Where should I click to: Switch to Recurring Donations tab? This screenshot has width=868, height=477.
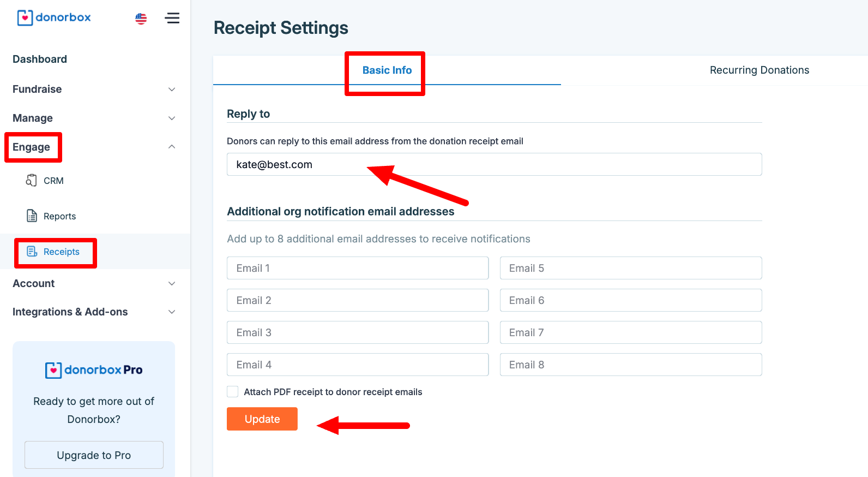759,70
